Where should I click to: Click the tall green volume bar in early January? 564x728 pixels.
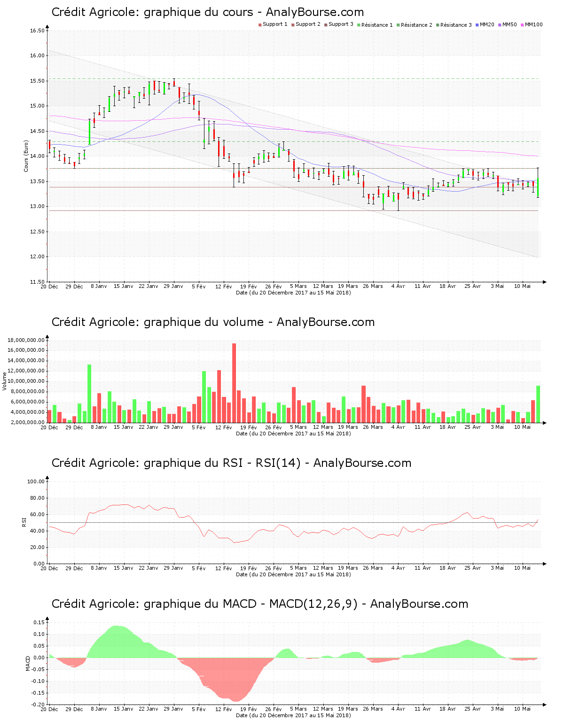[89, 394]
